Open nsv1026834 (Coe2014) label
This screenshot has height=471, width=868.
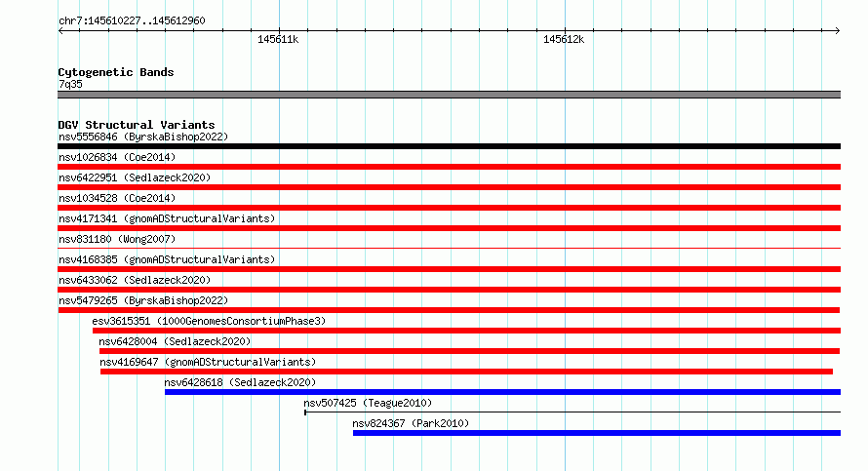(x=117, y=157)
